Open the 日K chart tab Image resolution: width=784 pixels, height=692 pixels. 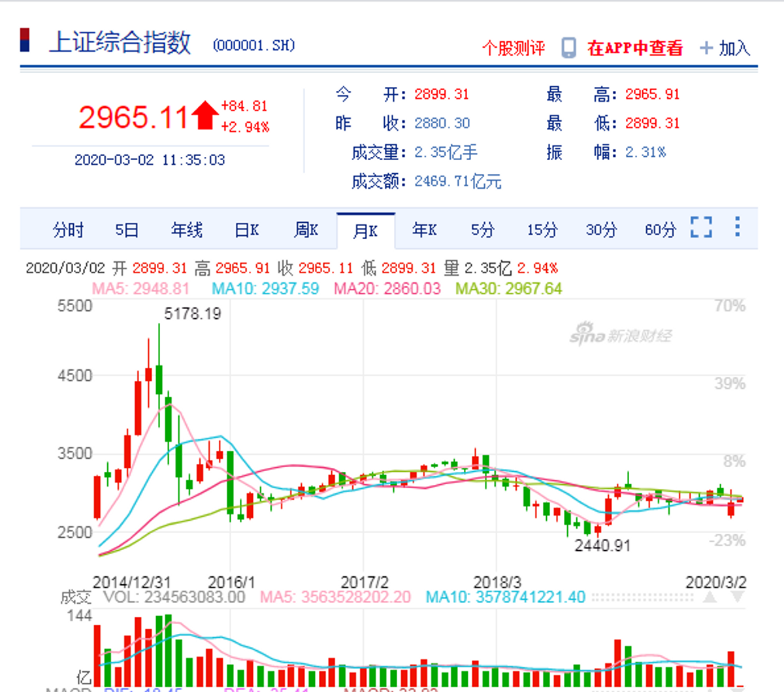coord(247,230)
